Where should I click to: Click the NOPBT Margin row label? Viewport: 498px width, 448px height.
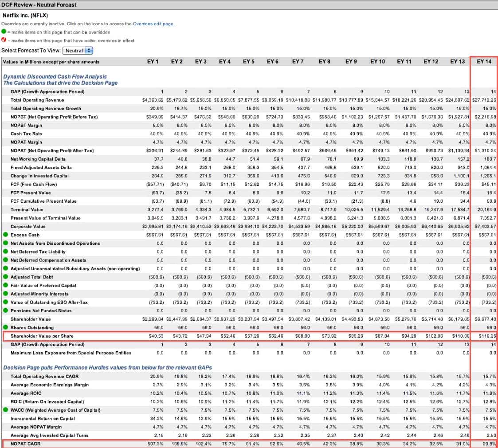click(x=26, y=125)
